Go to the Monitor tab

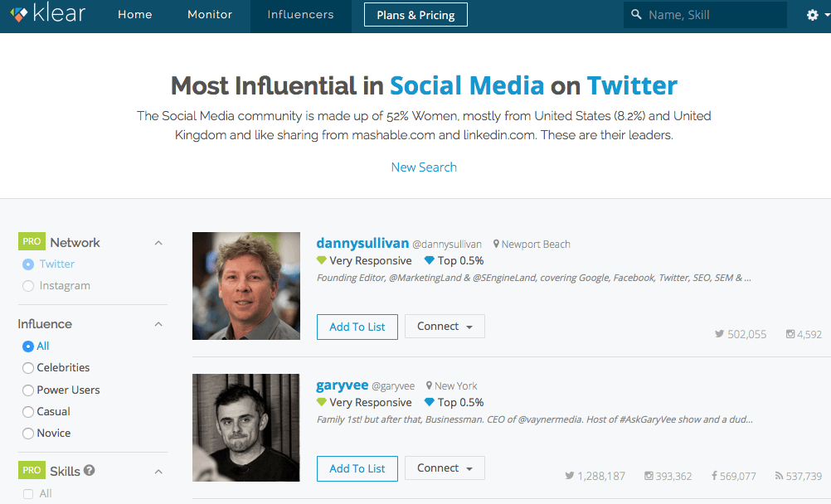(210, 15)
